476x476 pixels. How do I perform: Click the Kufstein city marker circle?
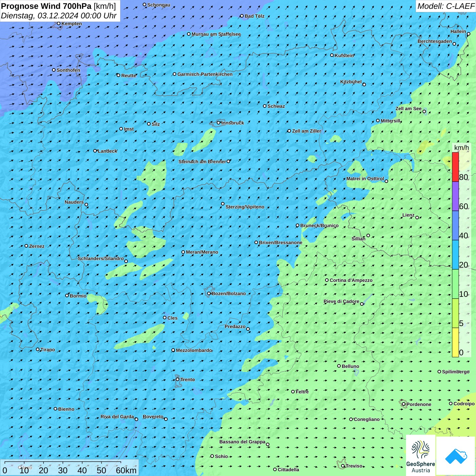click(x=332, y=55)
